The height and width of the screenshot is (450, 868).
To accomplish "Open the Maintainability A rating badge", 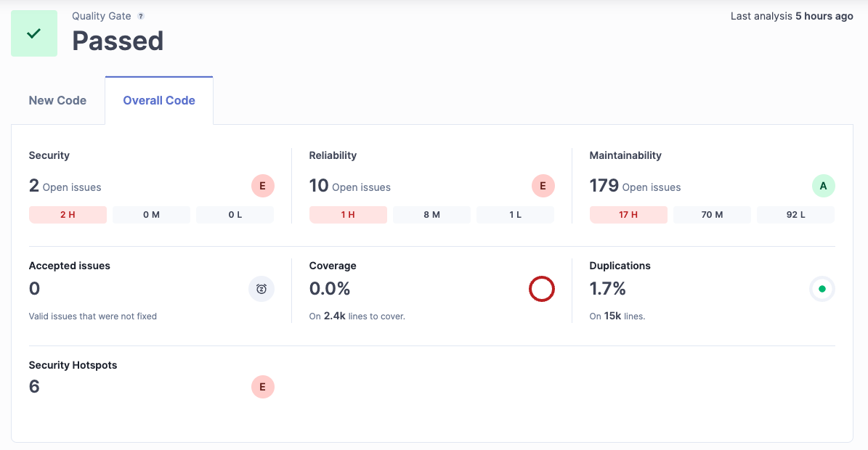I will 823,186.
